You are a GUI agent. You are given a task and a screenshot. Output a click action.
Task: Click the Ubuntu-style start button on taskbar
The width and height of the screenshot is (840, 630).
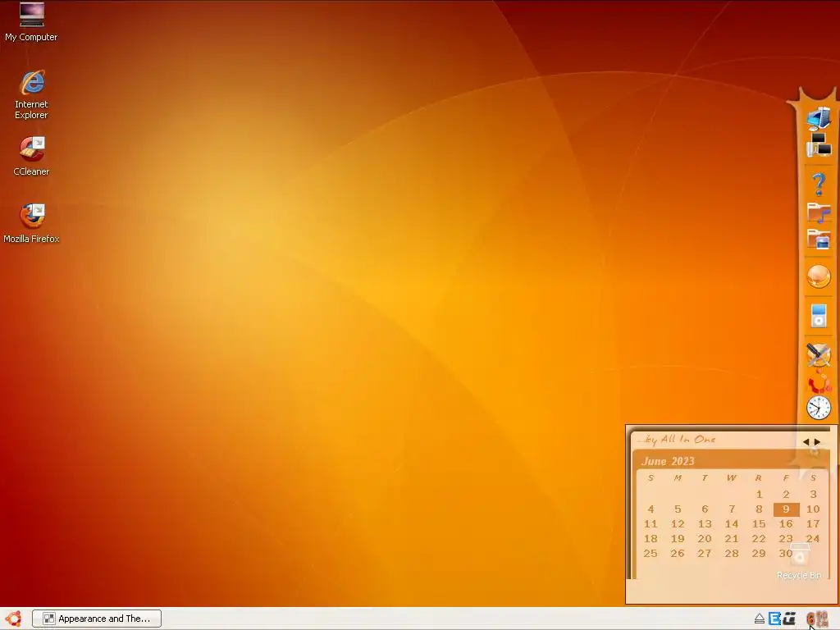(x=13, y=619)
